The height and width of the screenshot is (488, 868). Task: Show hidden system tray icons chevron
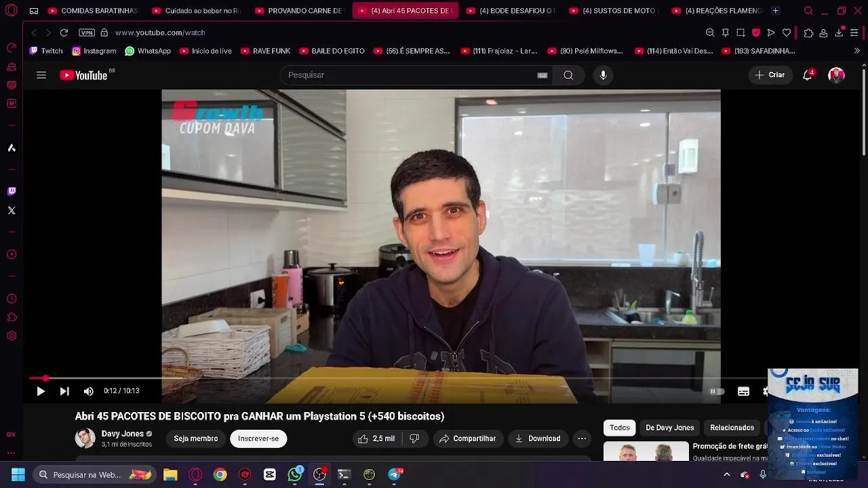click(x=727, y=474)
